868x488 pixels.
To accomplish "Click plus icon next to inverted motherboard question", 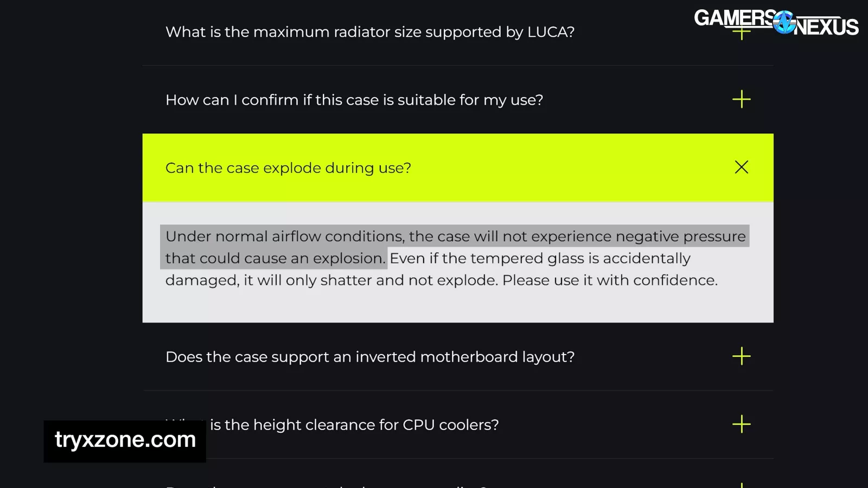I will point(741,356).
